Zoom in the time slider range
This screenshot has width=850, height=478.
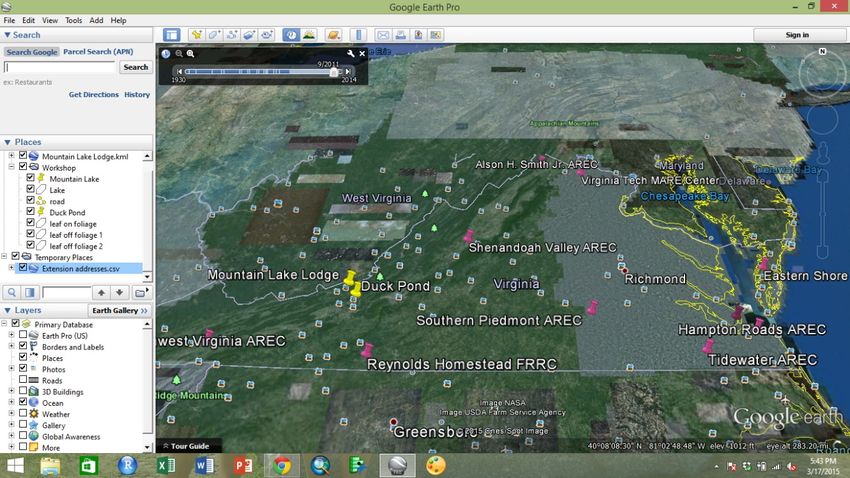click(x=190, y=54)
